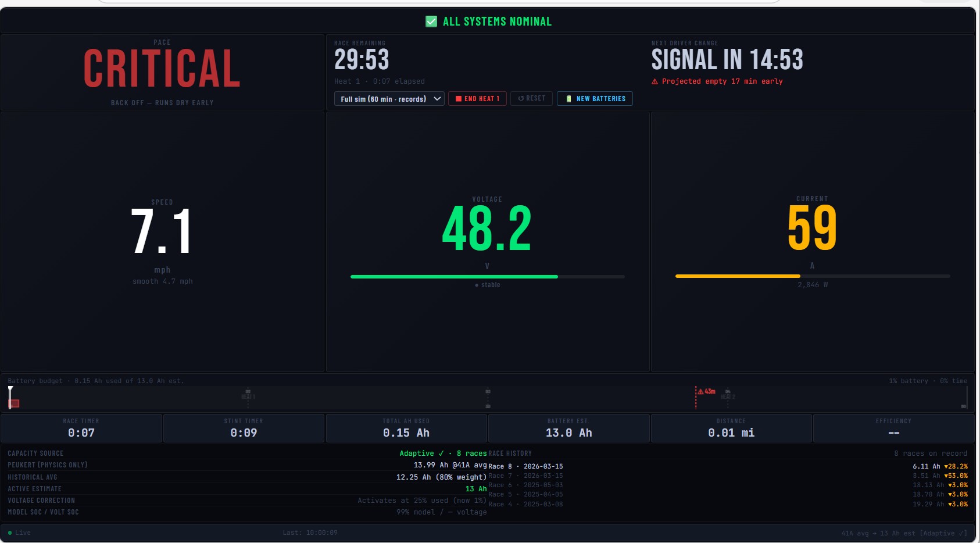The height and width of the screenshot is (543, 980).
Task: Click the green Live status dot
Action: click(10, 533)
